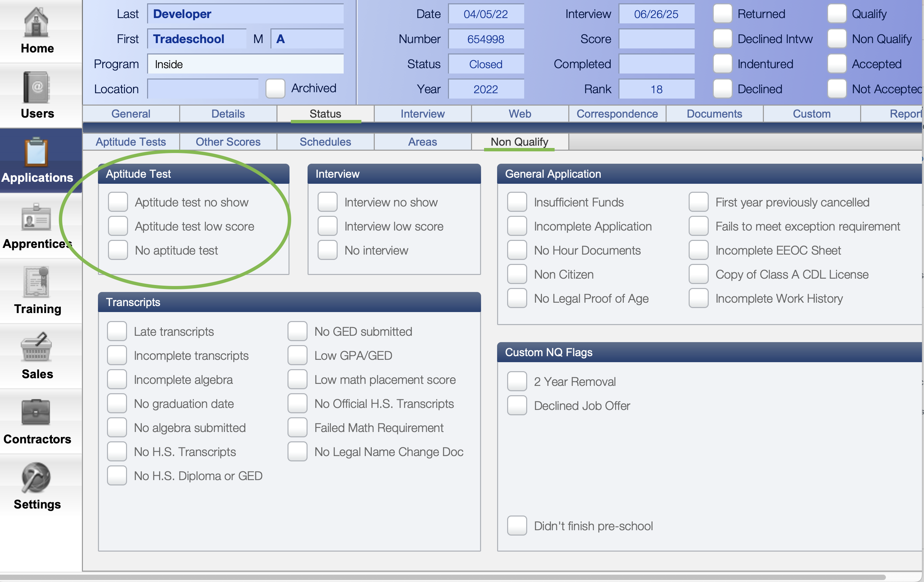The height and width of the screenshot is (582, 924).
Task: Check the Indentured box
Action: point(722,63)
